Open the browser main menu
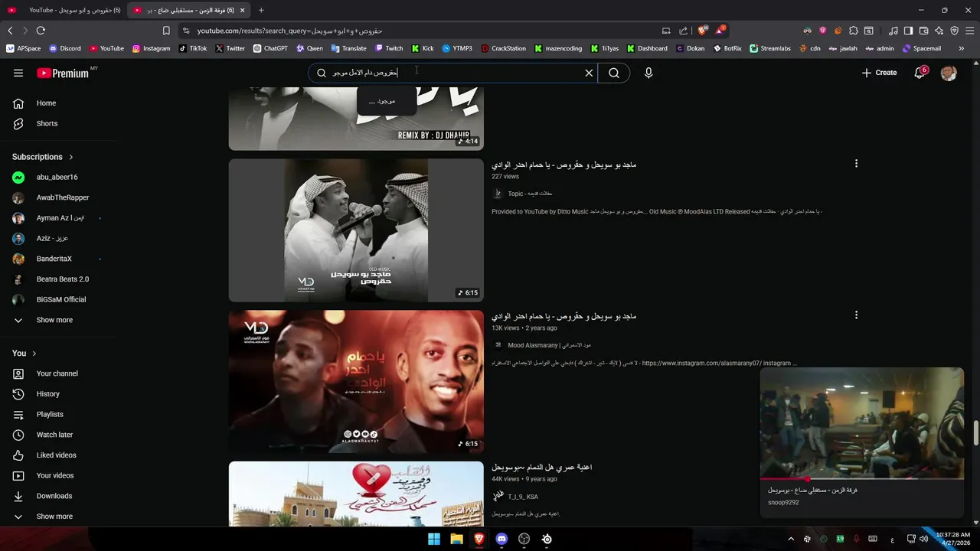 coord(969,31)
